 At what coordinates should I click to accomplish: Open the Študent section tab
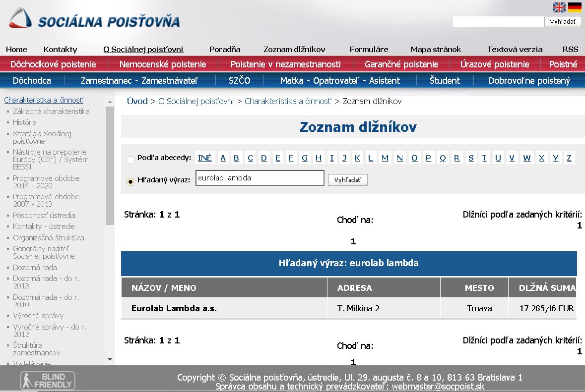[445, 80]
